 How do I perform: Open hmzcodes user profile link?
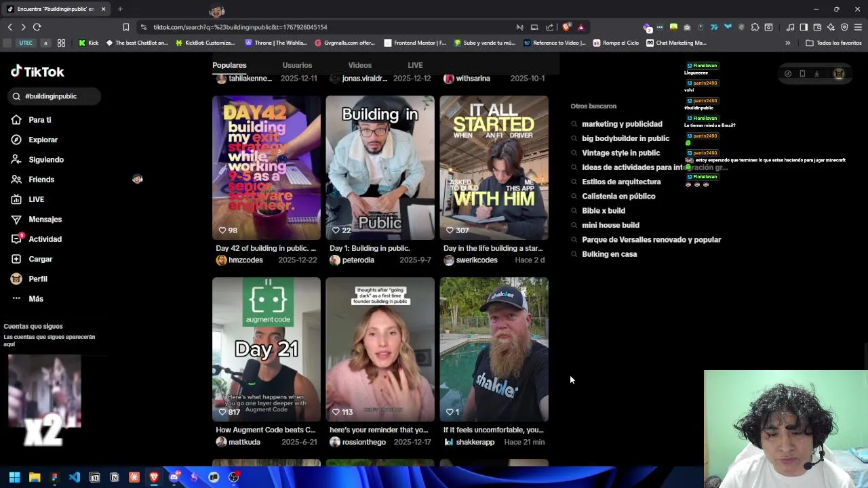[239, 260]
